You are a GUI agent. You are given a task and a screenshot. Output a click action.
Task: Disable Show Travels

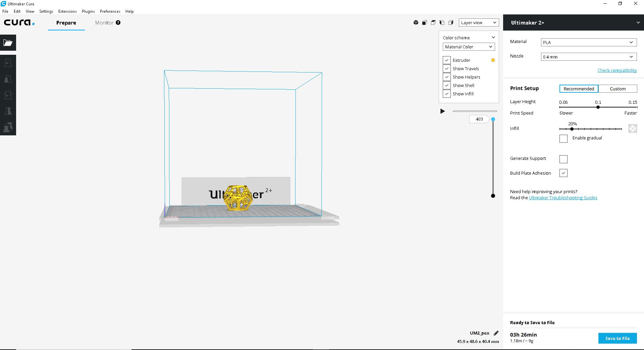pyautogui.click(x=447, y=69)
